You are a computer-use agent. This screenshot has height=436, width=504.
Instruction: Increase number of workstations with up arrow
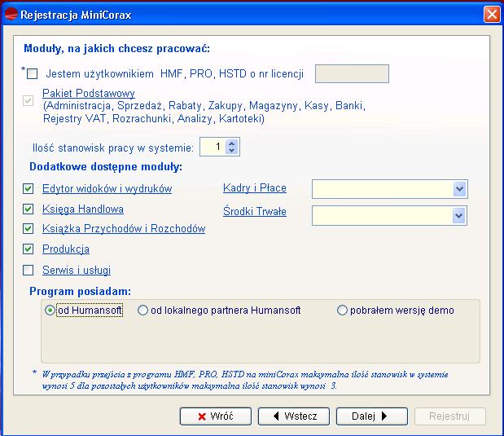tap(232, 143)
